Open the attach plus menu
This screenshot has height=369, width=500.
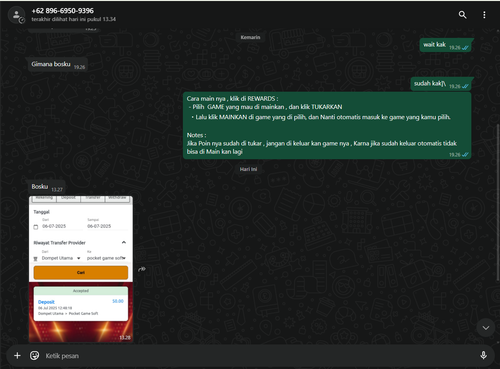pos(17,356)
